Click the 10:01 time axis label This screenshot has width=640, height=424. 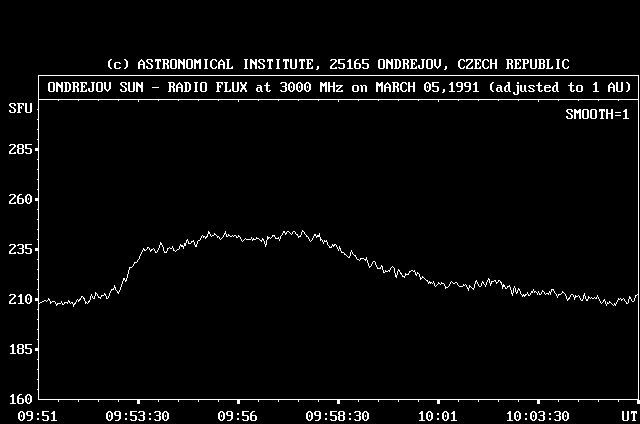click(x=437, y=415)
